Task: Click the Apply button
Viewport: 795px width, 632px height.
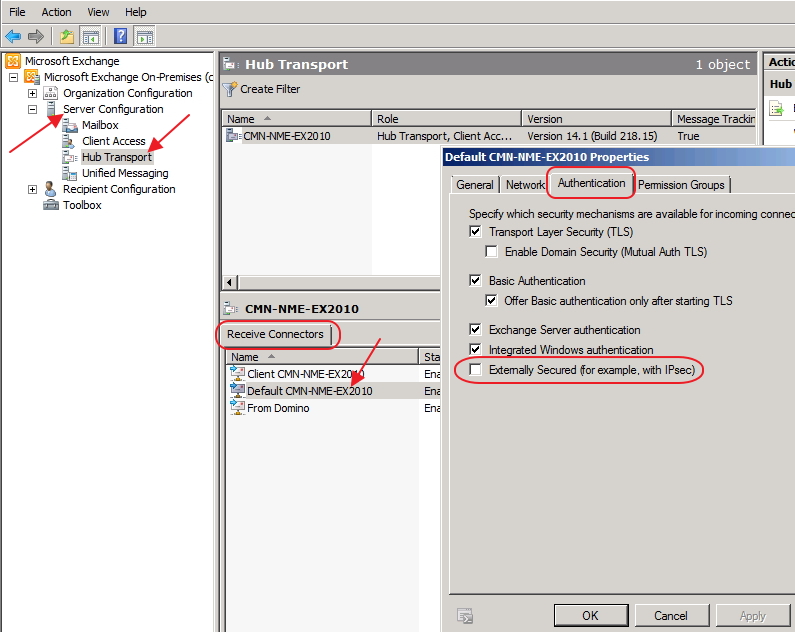Action: (x=752, y=615)
